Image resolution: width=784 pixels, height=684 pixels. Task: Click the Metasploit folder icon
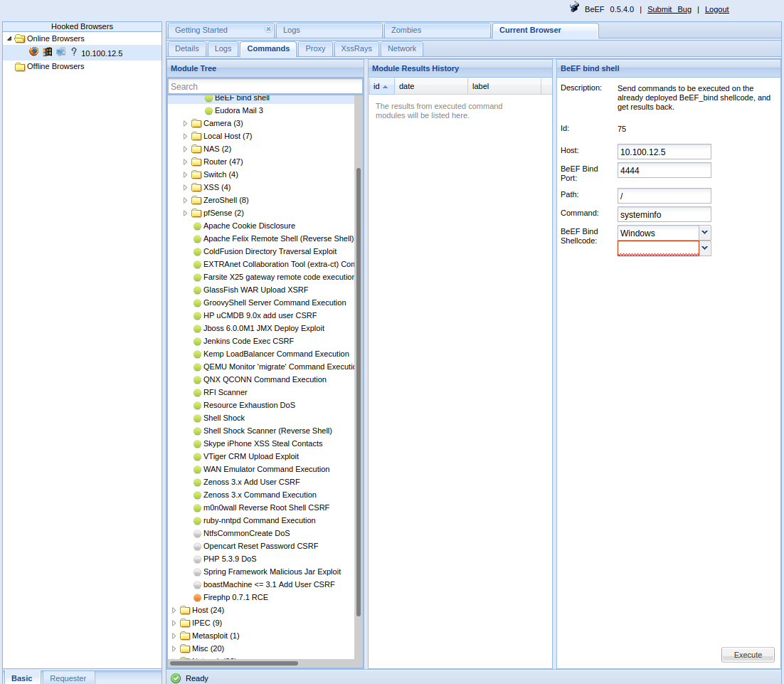[185, 636]
